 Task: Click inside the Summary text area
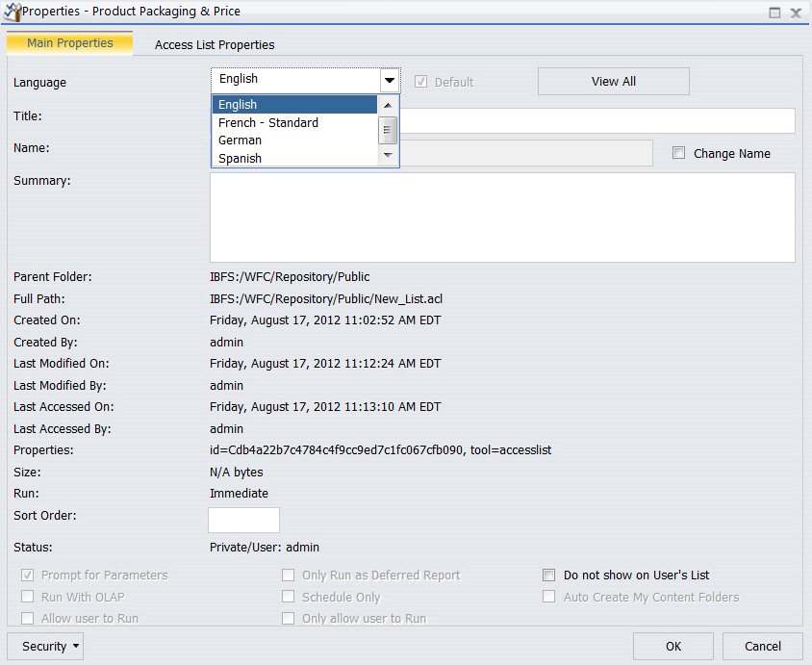tap(502, 217)
